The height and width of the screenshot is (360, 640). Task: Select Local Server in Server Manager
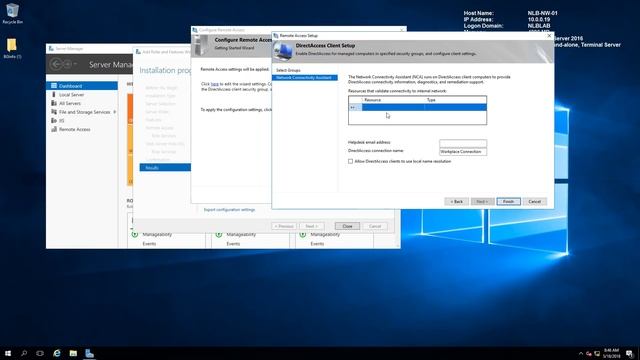71,95
